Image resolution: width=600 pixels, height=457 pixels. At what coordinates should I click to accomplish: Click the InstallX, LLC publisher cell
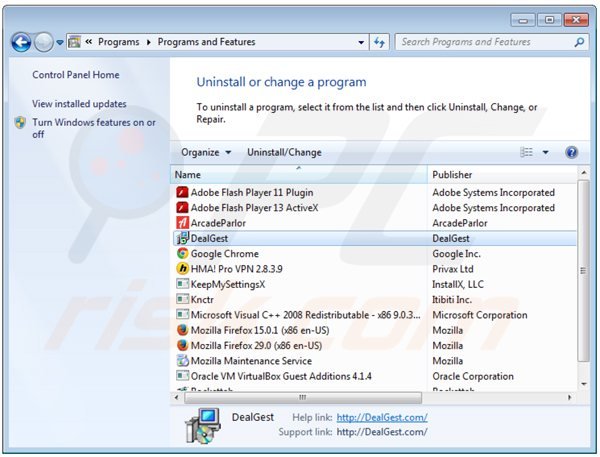(x=458, y=284)
